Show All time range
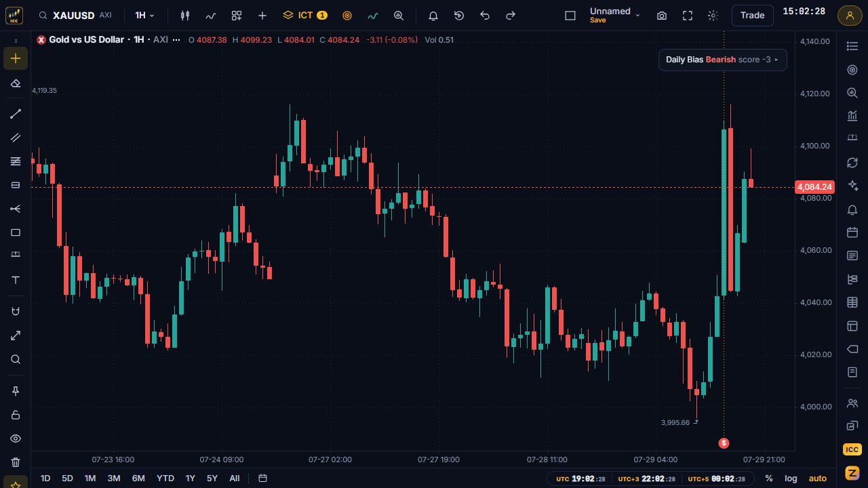The height and width of the screenshot is (488, 868). coord(235,479)
